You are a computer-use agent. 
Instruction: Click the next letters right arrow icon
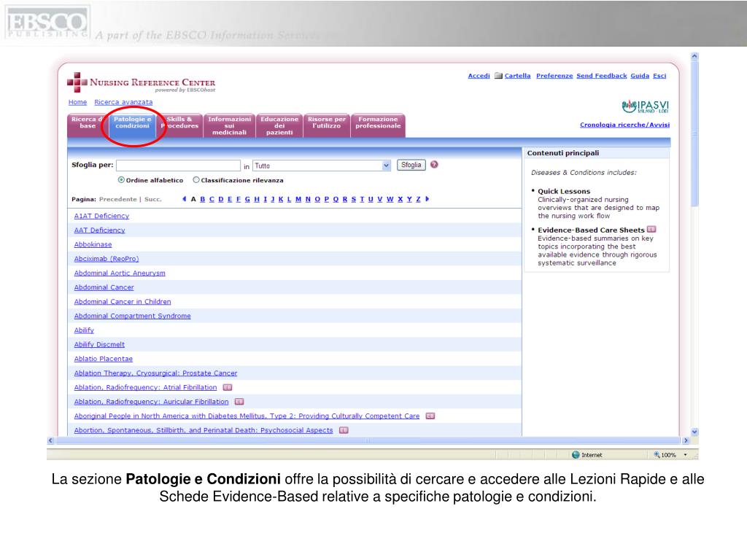point(427,199)
